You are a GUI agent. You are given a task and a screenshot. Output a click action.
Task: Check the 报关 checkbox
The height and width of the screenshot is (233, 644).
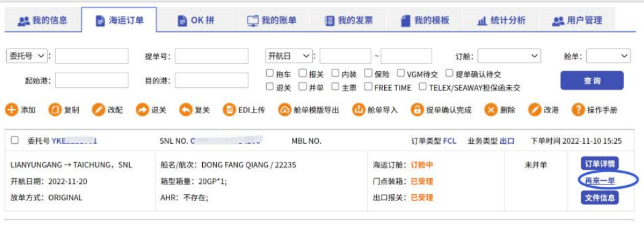302,73
